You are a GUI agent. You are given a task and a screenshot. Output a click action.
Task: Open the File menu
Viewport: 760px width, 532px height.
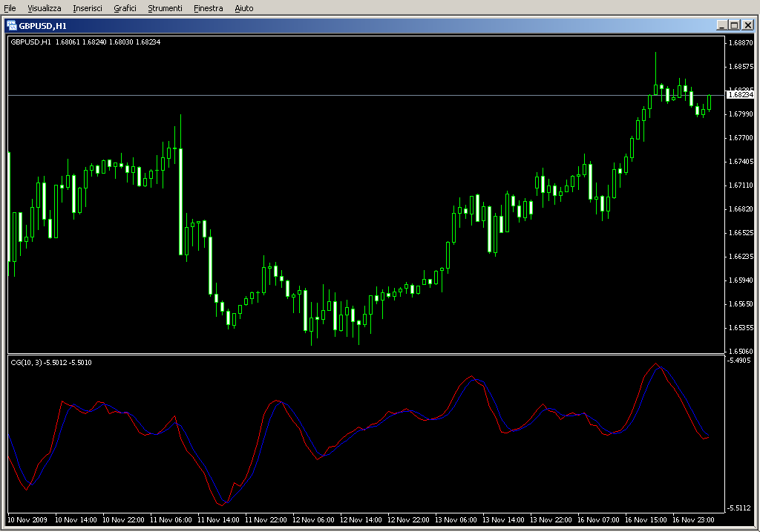coord(10,8)
